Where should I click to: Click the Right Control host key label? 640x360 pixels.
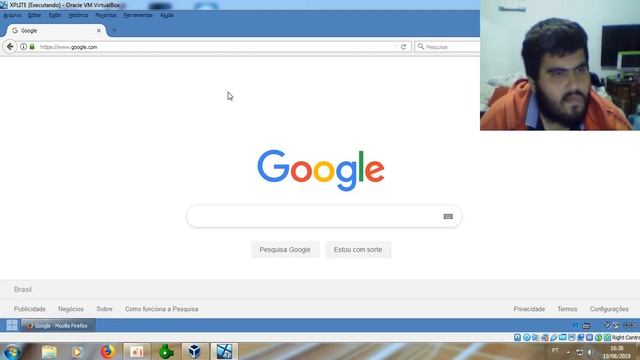click(x=626, y=337)
